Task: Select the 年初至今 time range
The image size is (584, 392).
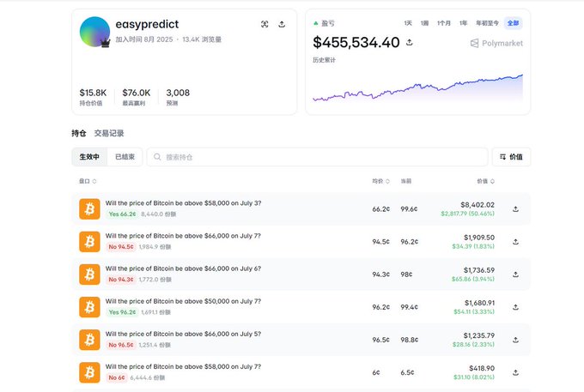Action: point(487,23)
